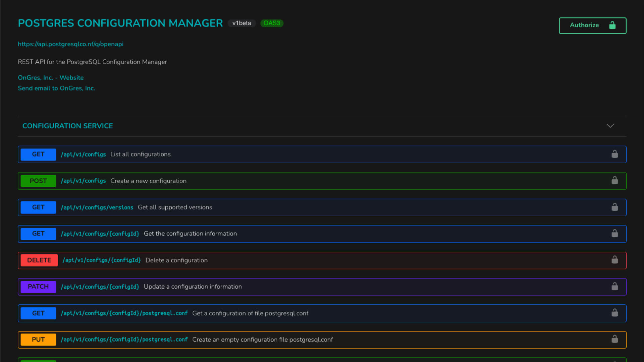Click 'Delete a configuration' description text
This screenshot has width=644, height=362.
point(176,260)
